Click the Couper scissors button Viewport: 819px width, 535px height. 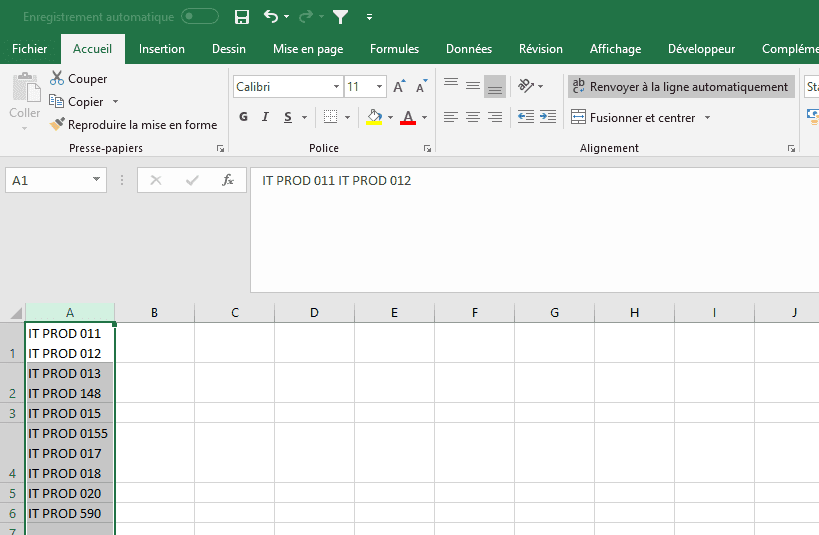[x=78, y=79]
